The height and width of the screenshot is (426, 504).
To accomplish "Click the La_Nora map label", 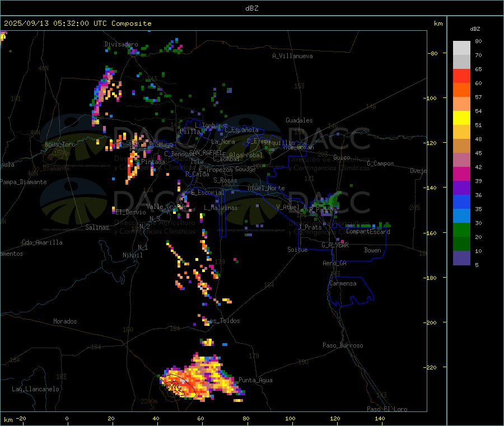I will (223, 142).
